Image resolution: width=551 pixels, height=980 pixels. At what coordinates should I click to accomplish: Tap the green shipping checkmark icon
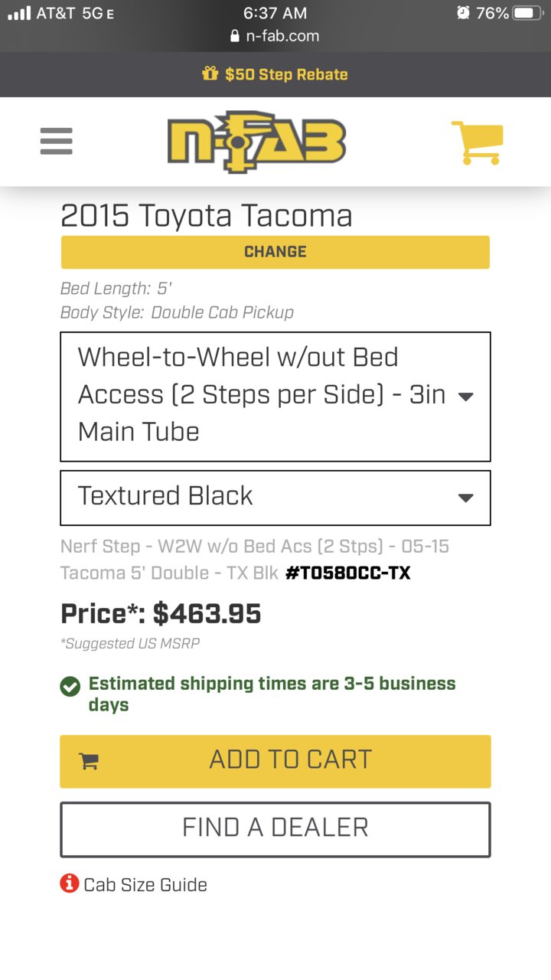pyautogui.click(x=70, y=686)
